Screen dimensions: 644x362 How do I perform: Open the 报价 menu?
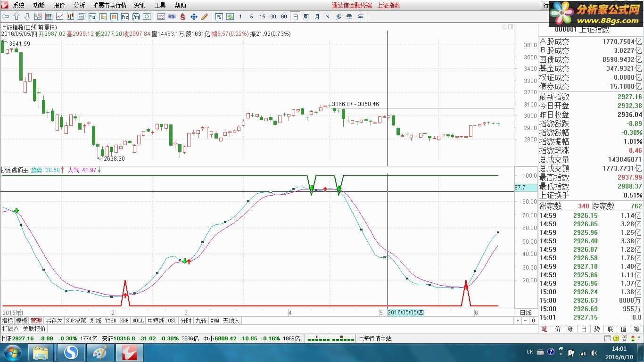click(59, 6)
